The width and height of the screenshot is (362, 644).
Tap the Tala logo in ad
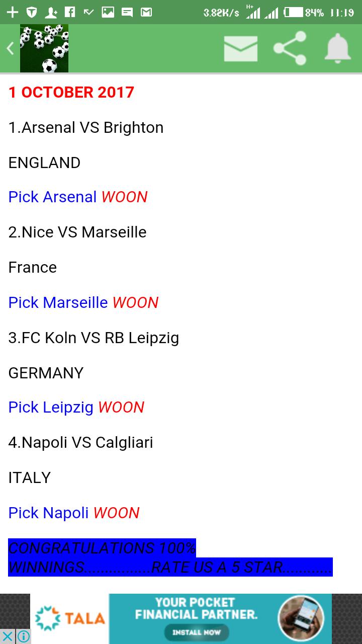(x=70, y=618)
